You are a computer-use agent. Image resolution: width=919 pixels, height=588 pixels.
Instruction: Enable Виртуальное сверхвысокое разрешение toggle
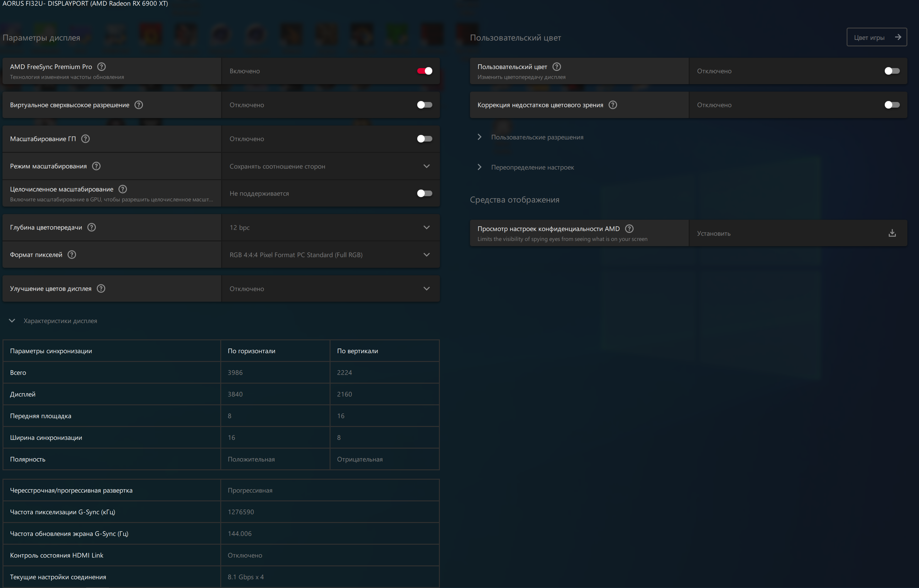(x=424, y=105)
